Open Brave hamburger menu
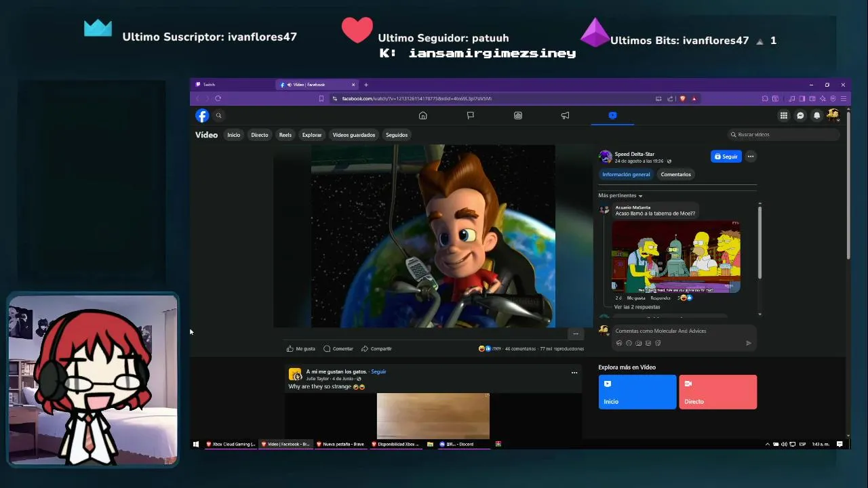This screenshot has height=488, width=868. click(x=843, y=98)
